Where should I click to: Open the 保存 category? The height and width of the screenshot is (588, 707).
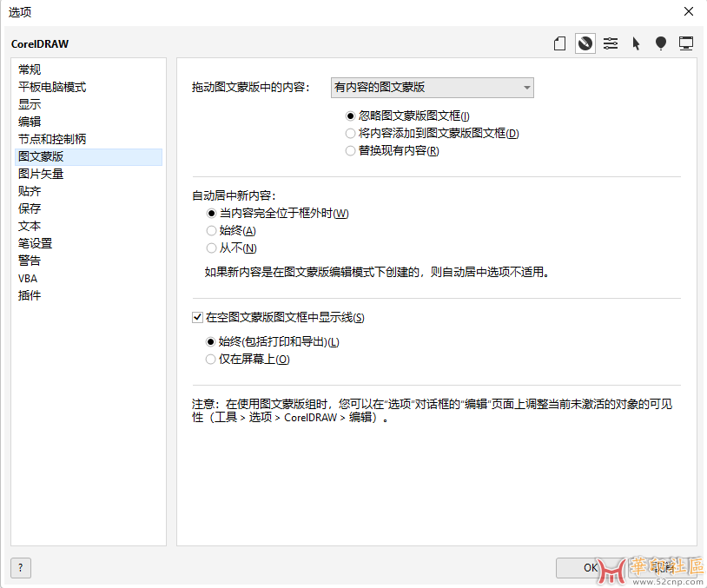pyautogui.click(x=89, y=208)
